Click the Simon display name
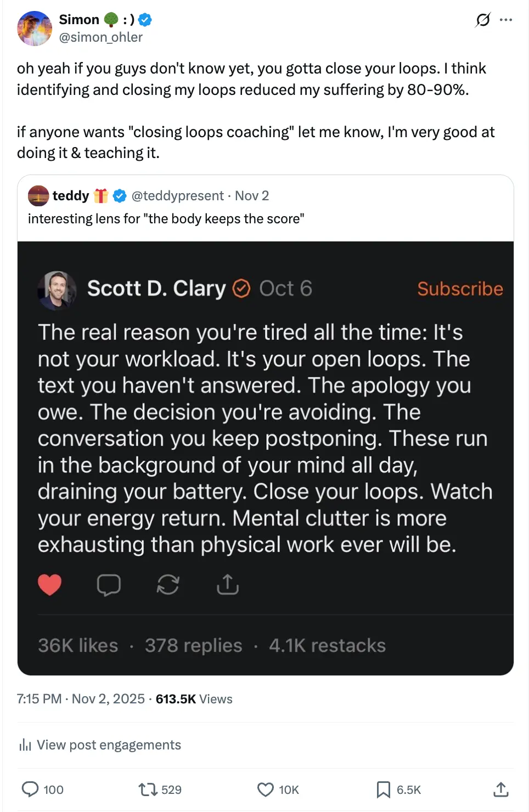529x812 pixels. [x=79, y=20]
